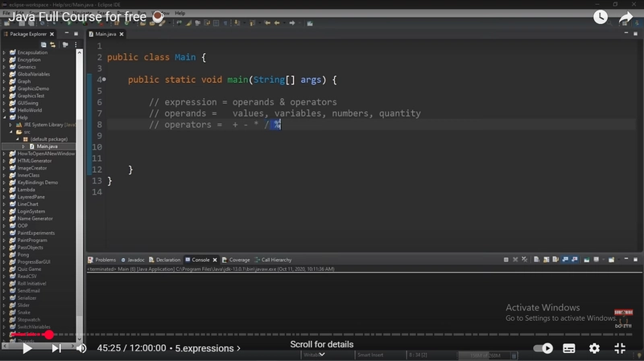Toggle subtitles closed captions button
644x361 pixels.
[x=569, y=348]
